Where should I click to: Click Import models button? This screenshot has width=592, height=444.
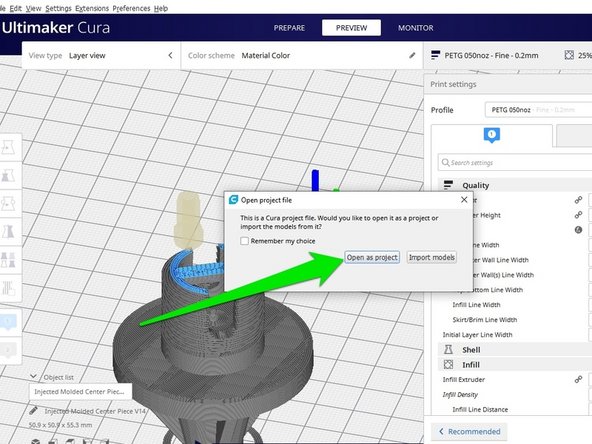(432, 257)
